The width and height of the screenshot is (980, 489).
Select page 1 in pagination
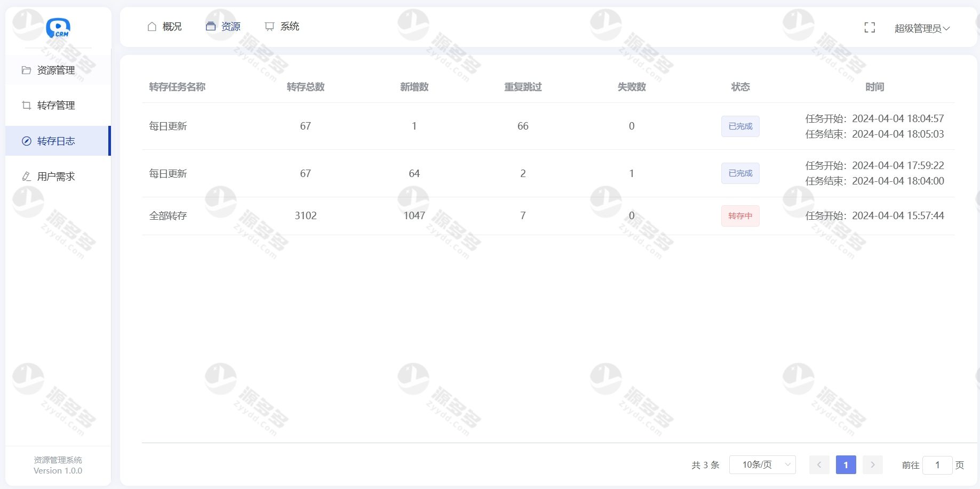[846, 465]
